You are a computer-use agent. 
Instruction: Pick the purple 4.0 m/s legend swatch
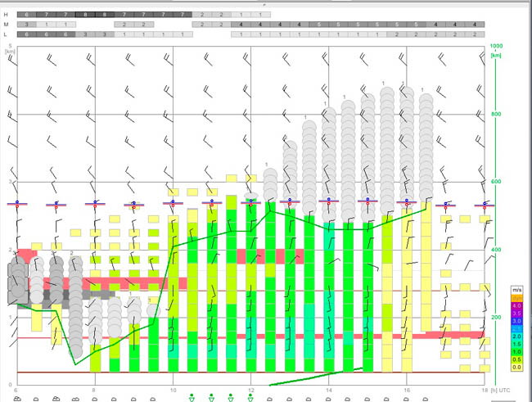[x=516, y=305]
